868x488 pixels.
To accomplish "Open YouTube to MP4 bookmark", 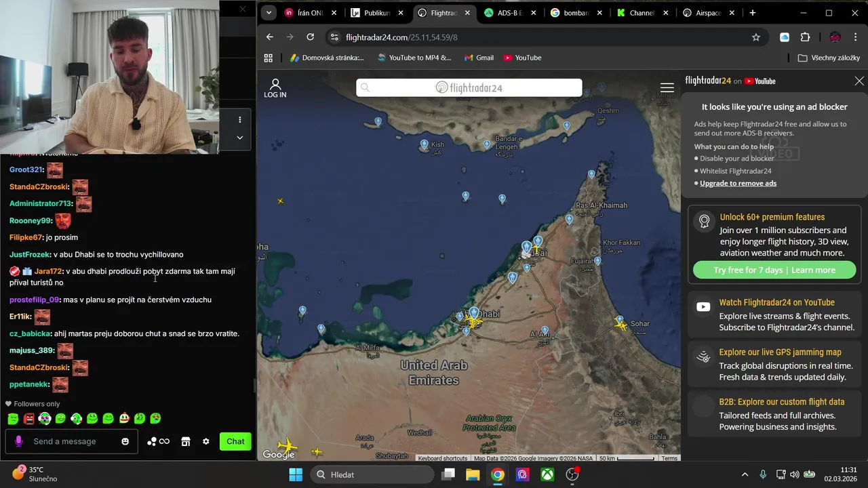I will click(414, 58).
